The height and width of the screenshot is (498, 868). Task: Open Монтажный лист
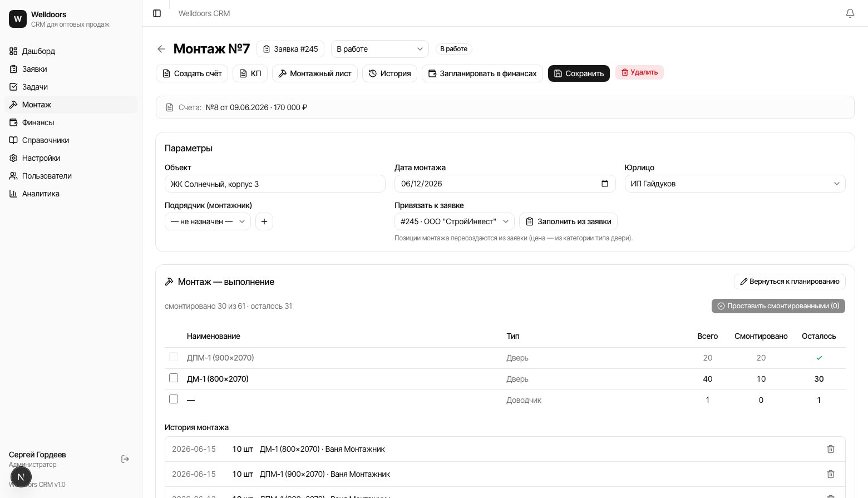(315, 73)
